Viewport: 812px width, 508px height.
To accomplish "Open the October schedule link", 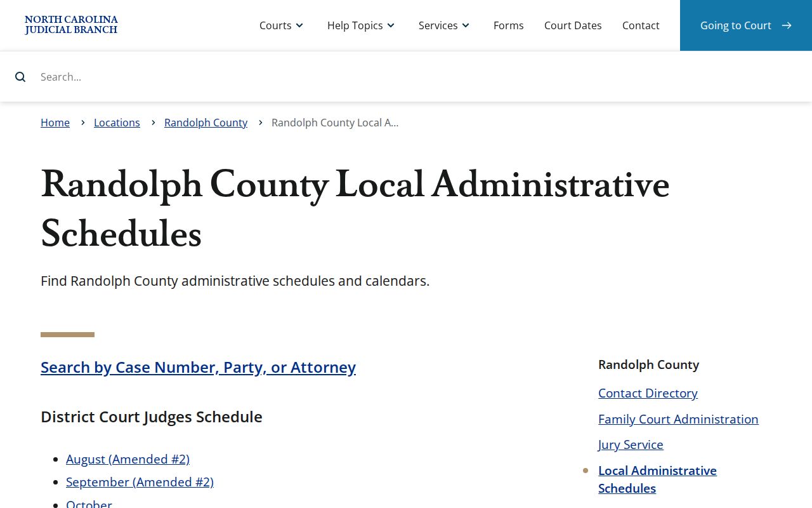I will point(89,504).
